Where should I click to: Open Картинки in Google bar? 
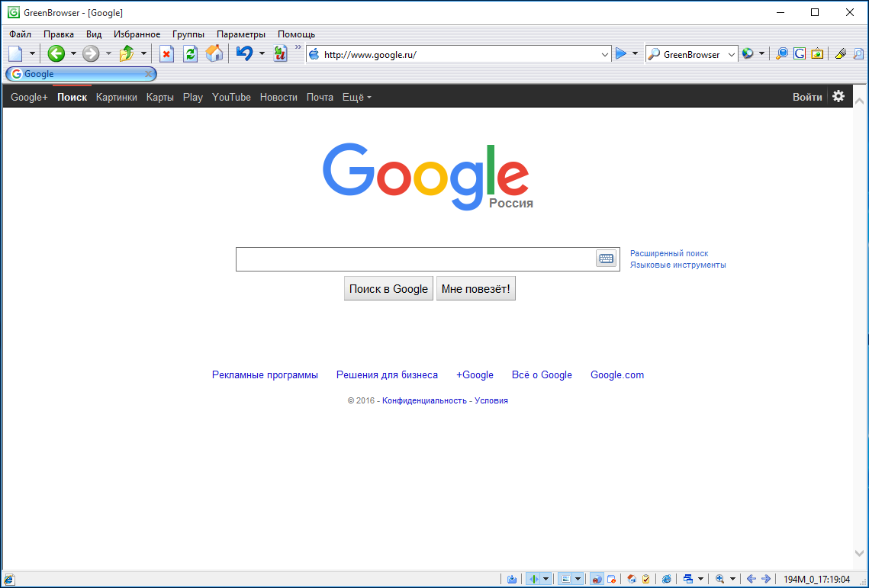click(x=117, y=97)
